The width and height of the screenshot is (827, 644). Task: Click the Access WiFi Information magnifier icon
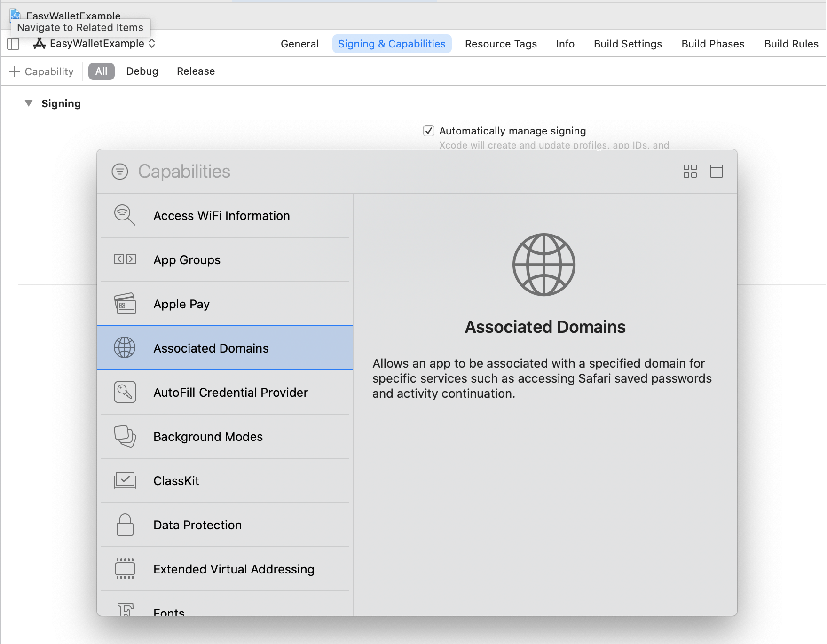click(125, 215)
